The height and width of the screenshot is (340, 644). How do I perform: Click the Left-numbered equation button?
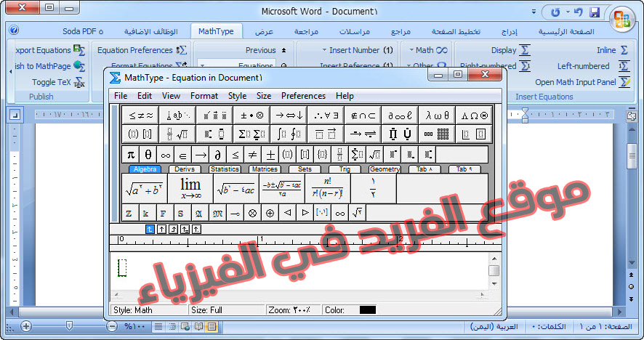pos(593,66)
